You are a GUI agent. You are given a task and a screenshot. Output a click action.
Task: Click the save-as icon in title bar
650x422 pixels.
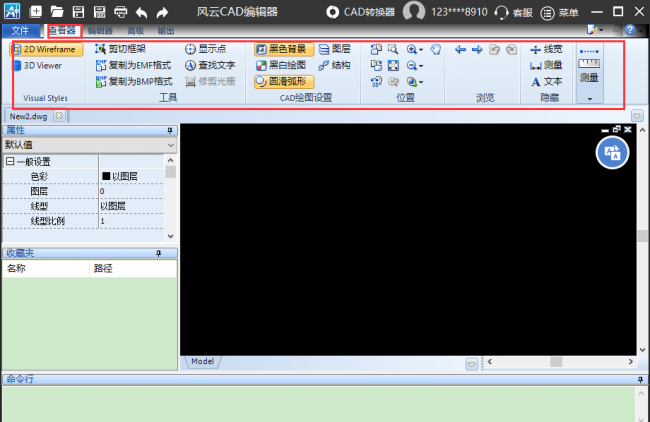coord(99,12)
